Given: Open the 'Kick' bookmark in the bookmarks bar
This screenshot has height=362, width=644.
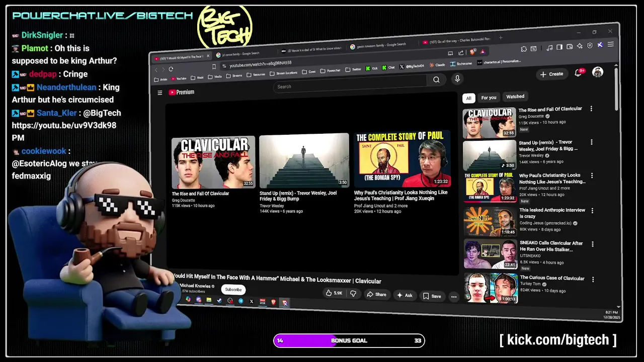Looking at the screenshot, I should 372,68.
